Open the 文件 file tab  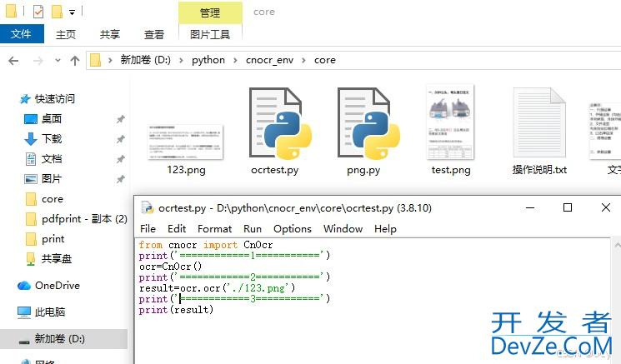22,34
